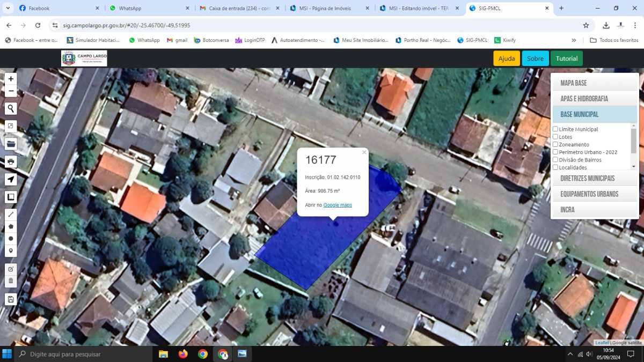Viewport: 644px width, 362px height.
Task: Show hidden system tray icons
Action: pos(570,354)
